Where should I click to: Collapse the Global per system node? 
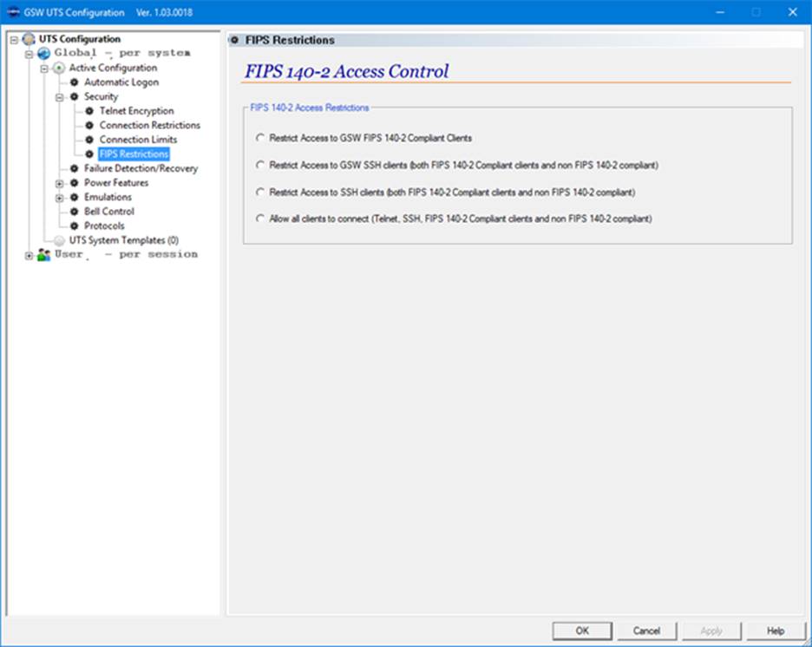pos(29,54)
